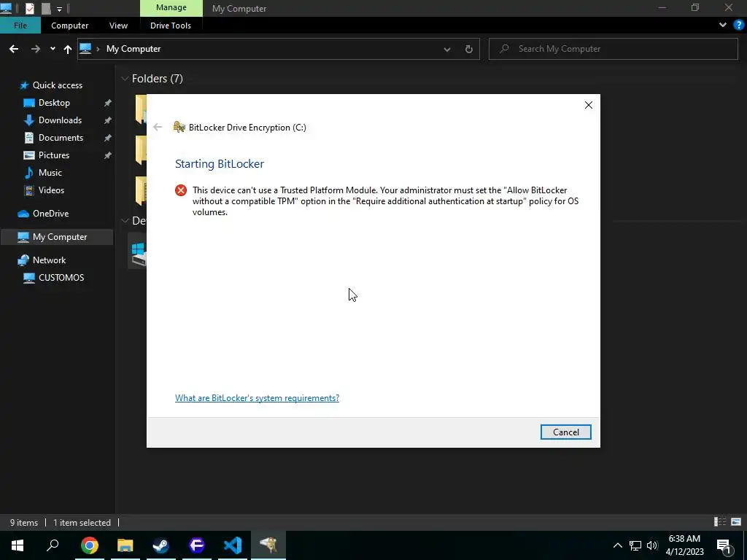Click the BitLocker dialog back arrow
This screenshot has height=560, width=747.
pyautogui.click(x=158, y=127)
